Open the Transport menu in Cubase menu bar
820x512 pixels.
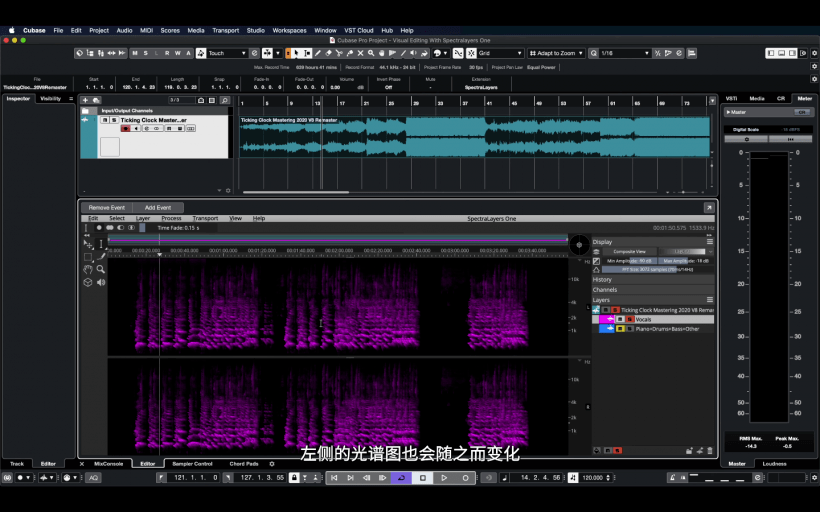[x=225, y=30]
